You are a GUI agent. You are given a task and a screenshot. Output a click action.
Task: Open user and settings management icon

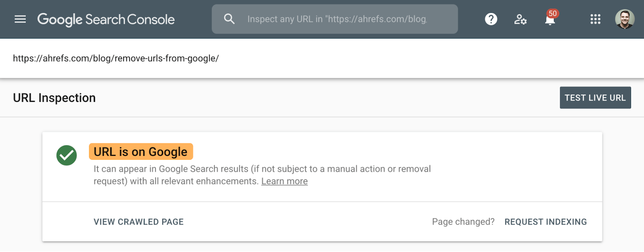click(x=520, y=19)
